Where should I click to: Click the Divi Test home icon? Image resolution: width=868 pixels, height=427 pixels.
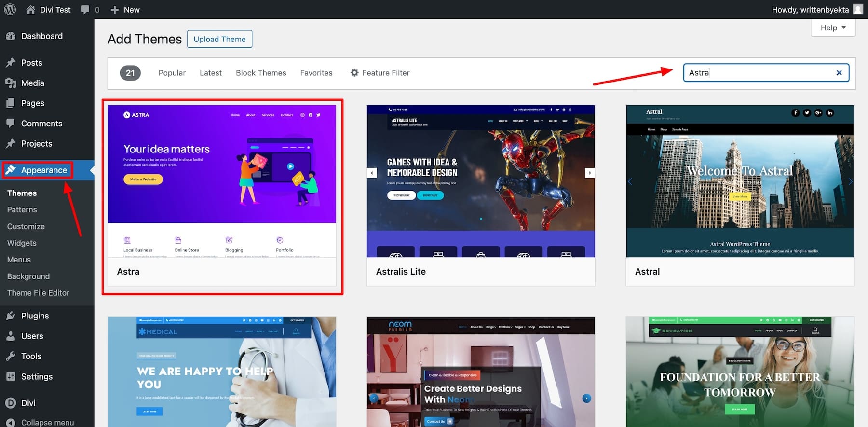click(x=30, y=10)
